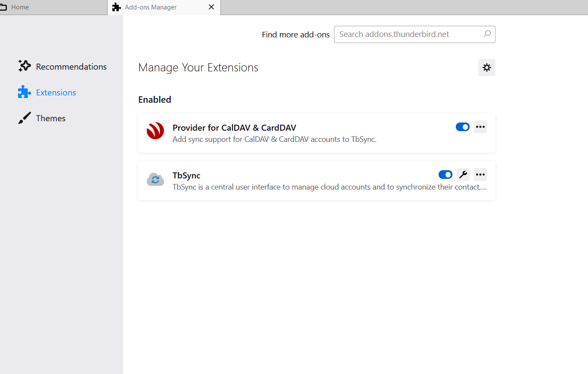This screenshot has height=374, width=588.
Task: Open more options for Provider for CalDAV & CardDAV
Action: (x=480, y=127)
